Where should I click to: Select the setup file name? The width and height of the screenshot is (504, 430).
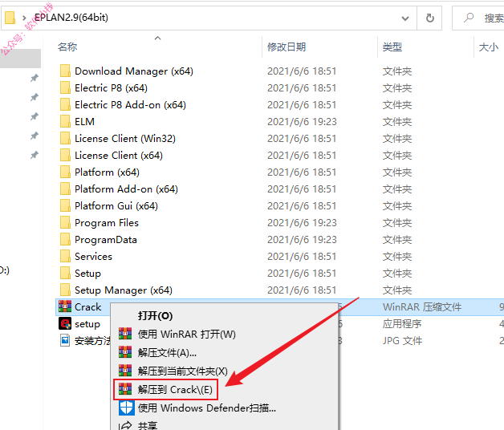87,324
